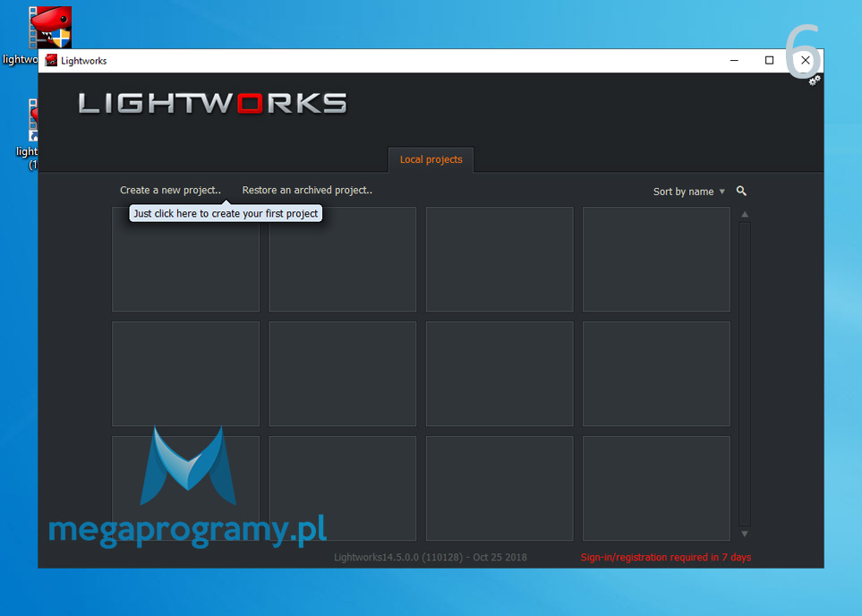
Task: Click the vertical scrollbar track
Action: point(745,374)
